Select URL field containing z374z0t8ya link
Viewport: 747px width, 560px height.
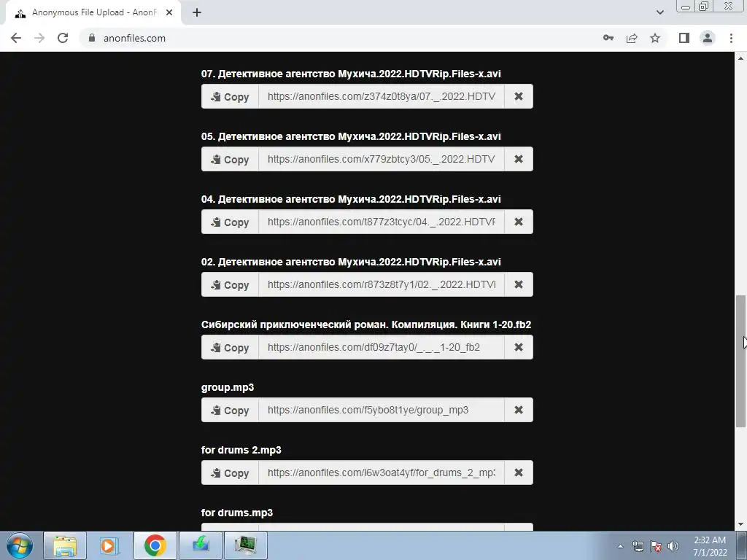[x=382, y=97]
